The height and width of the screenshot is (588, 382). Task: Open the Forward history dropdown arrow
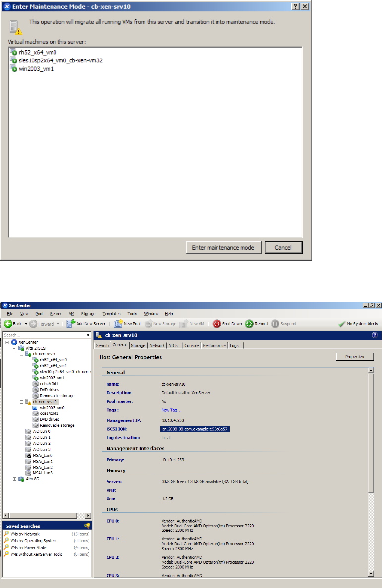[58, 324]
